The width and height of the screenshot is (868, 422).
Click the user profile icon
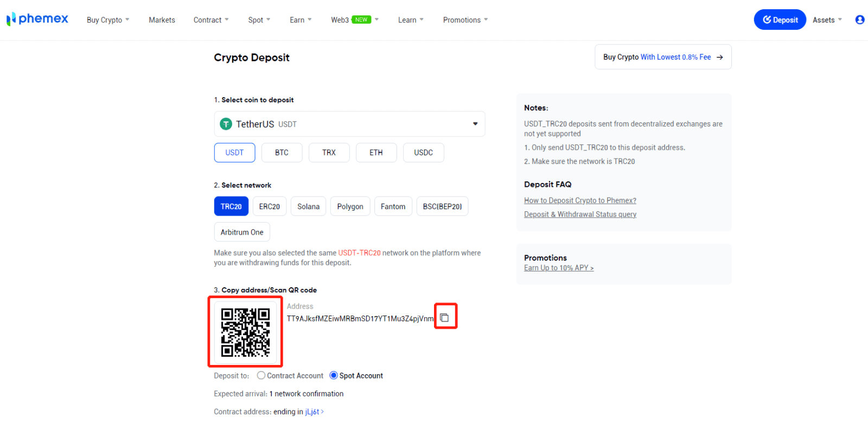[859, 20]
